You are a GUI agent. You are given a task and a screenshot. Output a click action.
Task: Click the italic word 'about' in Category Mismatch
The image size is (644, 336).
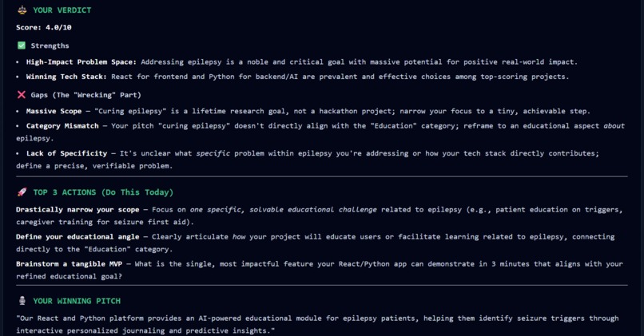click(x=614, y=126)
